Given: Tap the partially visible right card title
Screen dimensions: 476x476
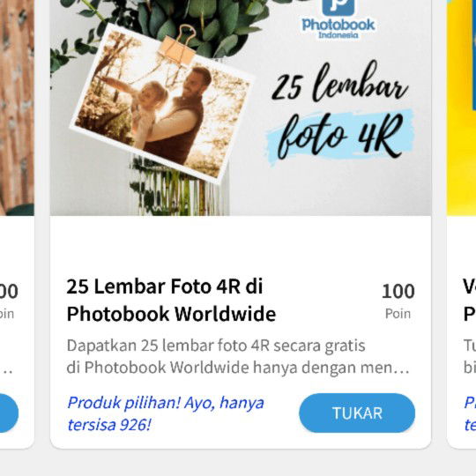Looking at the screenshot, I should pos(469,300).
